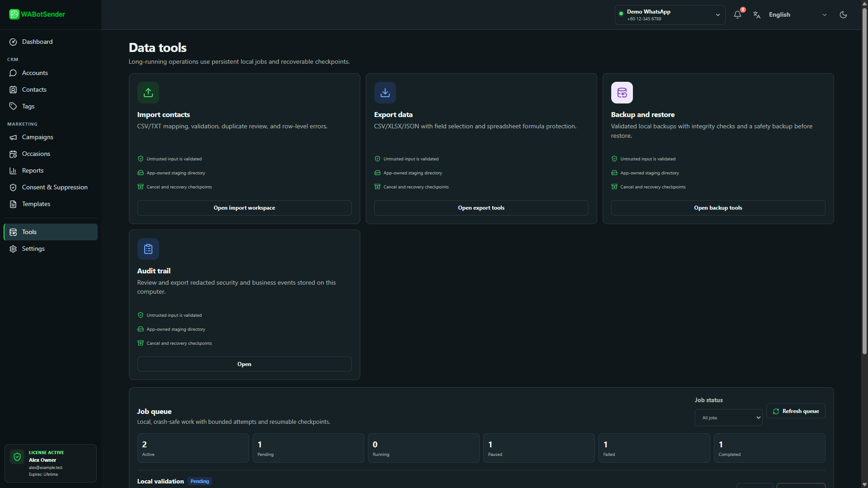
Task: Click the Dashboard gauge icon in sidebar
Action: 13,42
